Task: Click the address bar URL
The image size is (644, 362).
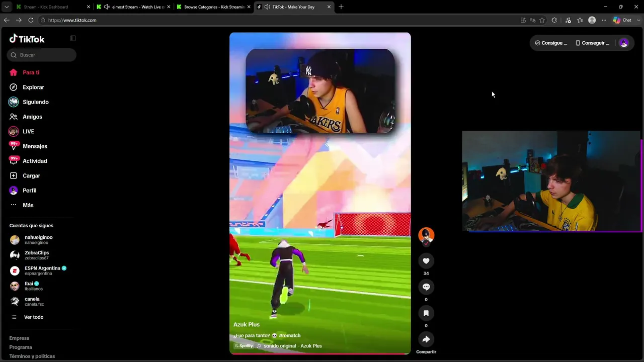Action: coord(72,20)
